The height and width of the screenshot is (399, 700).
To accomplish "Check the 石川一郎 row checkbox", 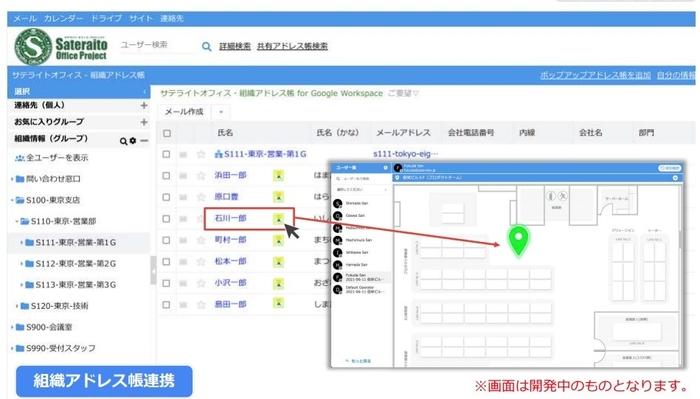I will [166, 219].
